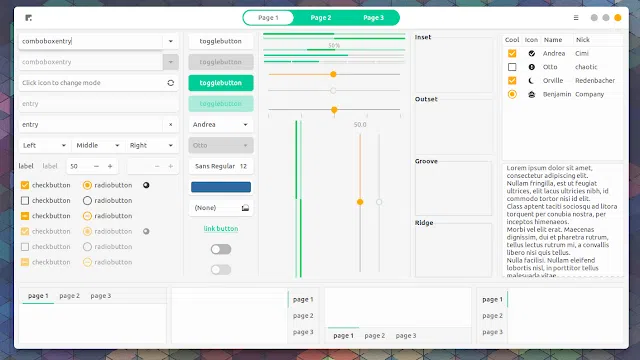Click the refresh icon in the 'Click icon to change mode' entry

click(171, 83)
